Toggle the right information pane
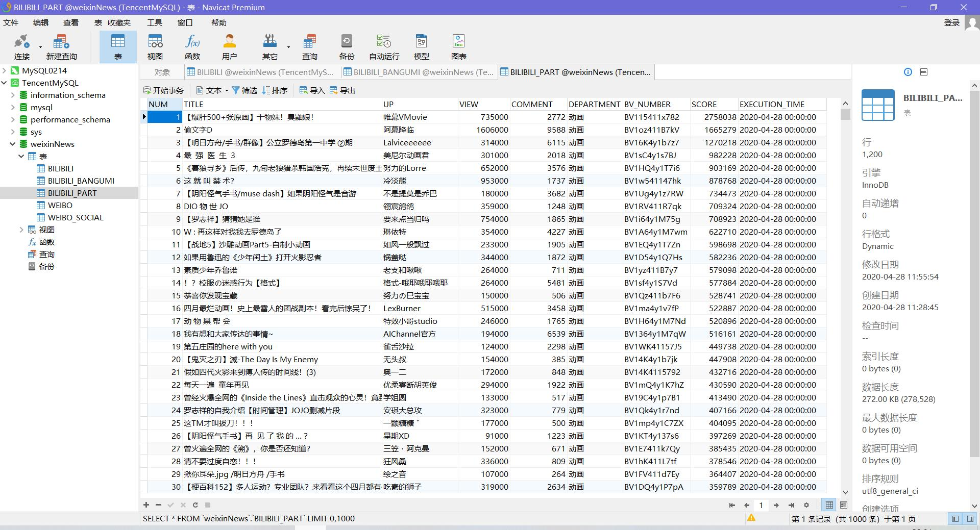This screenshot has height=530, width=980. (970, 518)
